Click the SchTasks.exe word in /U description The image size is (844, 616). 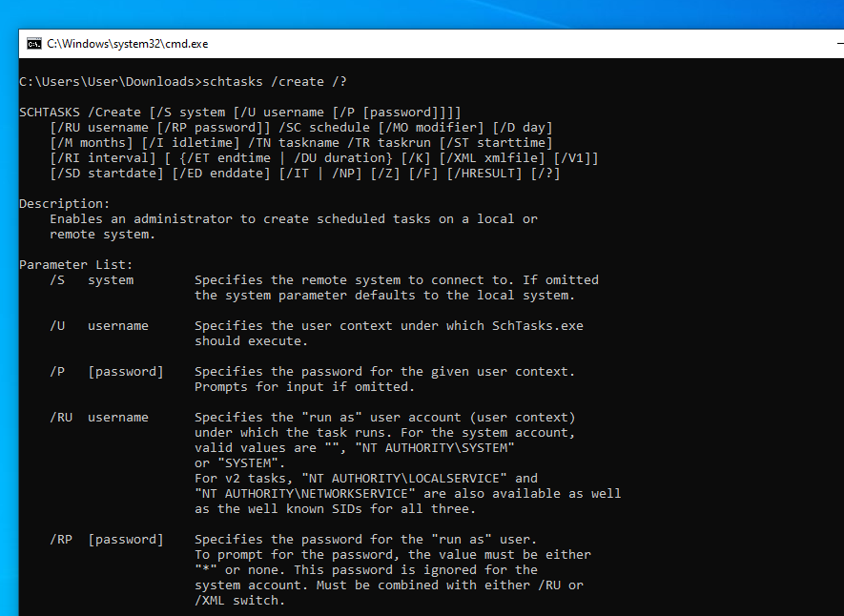point(538,326)
